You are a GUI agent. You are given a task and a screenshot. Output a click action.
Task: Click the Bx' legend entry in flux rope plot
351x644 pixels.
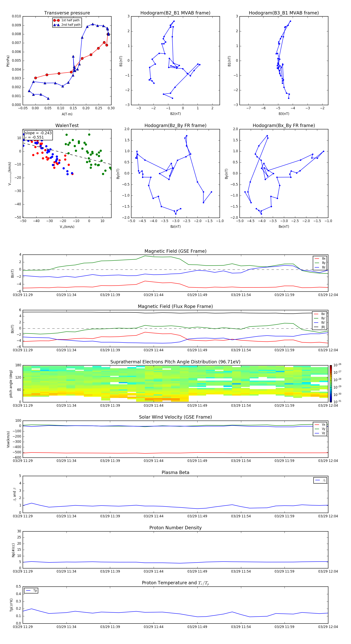pos(320,314)
